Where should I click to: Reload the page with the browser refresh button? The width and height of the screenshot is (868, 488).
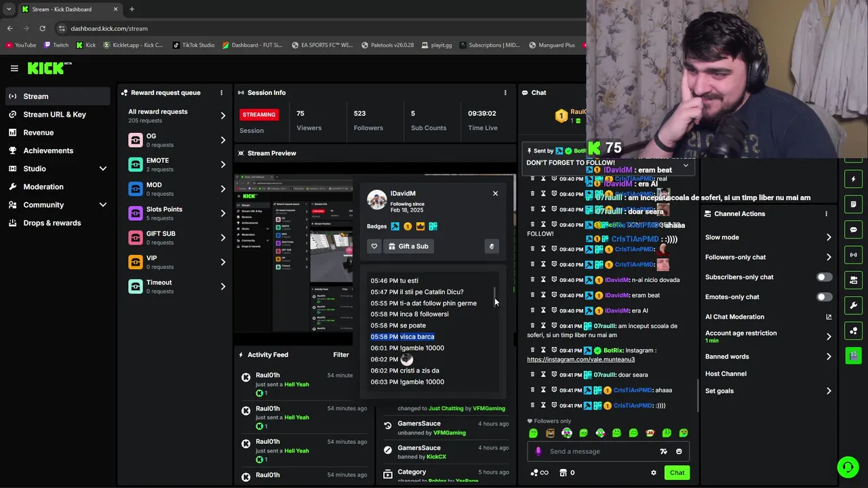[x=42, y=28]
